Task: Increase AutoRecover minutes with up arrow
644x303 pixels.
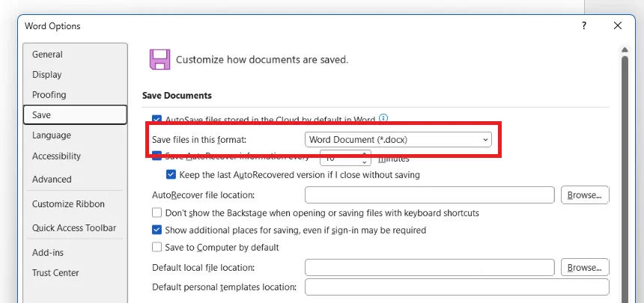Action: [364, 154]
